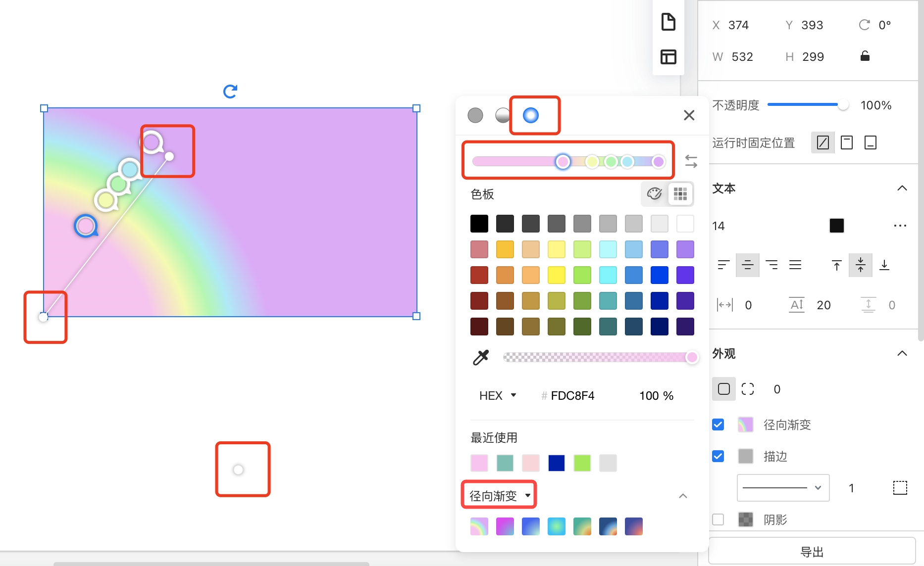Open the layout panel icon
Screen dimensions: 924x566
[x=668, y=57]
